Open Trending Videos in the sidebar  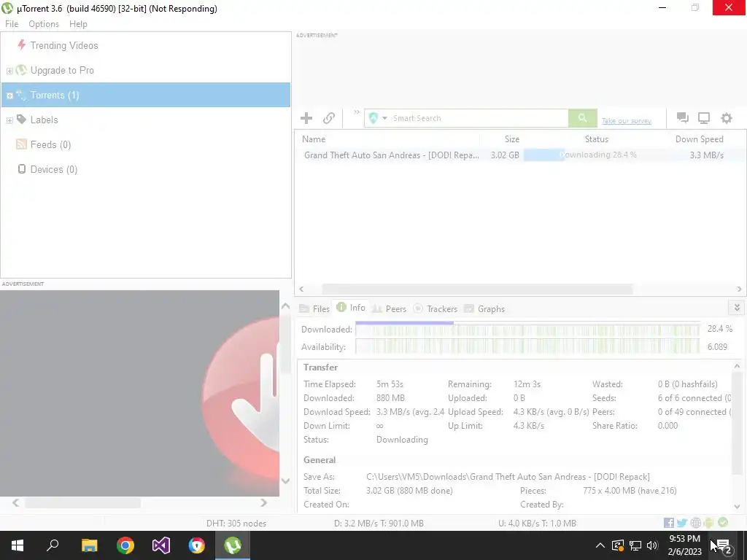pos(64,46)
